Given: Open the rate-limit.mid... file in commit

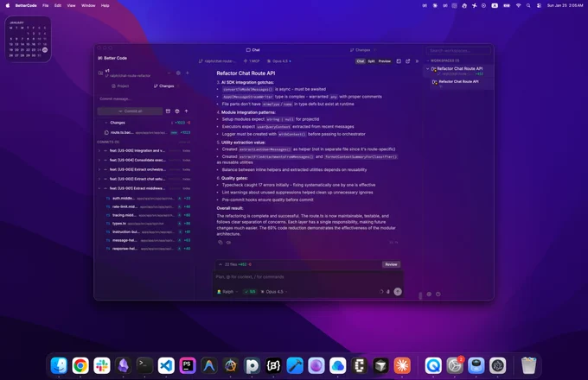Looking at the screenshot, I should (148, 206).
